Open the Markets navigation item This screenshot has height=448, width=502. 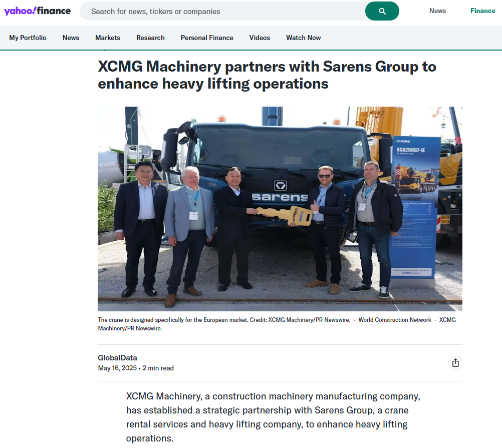point(108,38)
